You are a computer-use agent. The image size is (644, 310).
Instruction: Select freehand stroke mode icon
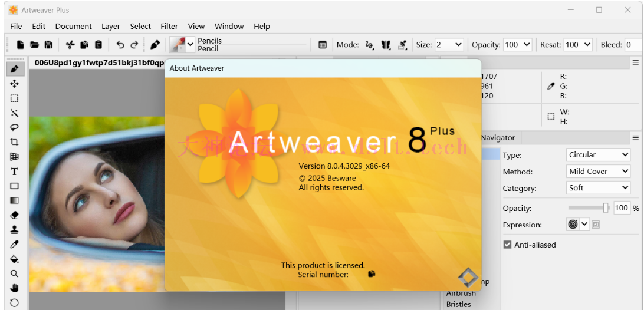(x=370, y=45)
